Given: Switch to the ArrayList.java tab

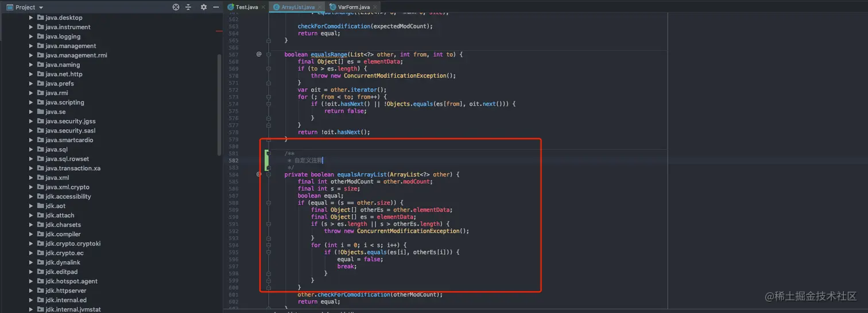Looking at the screenshot, I should point(297,7).
